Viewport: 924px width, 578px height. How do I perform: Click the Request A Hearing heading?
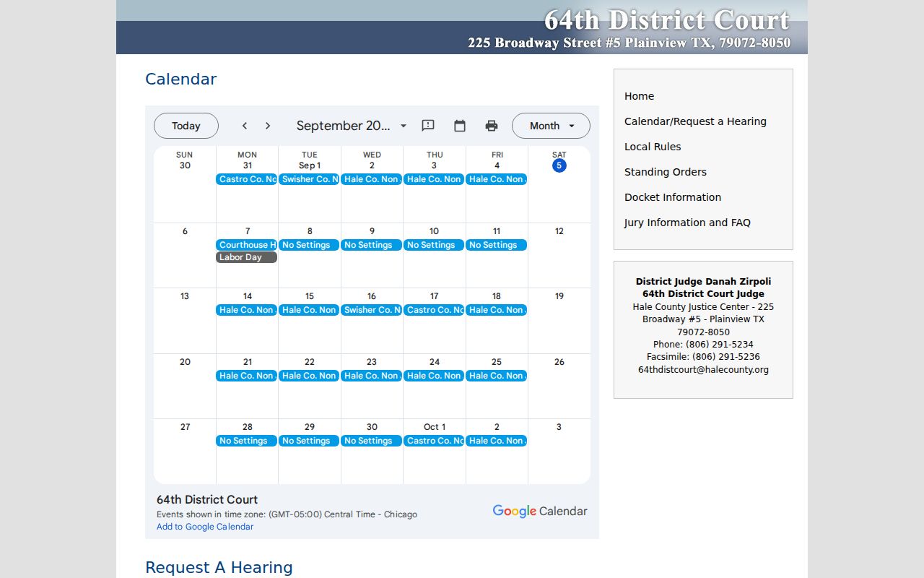[x=219, y=568]
